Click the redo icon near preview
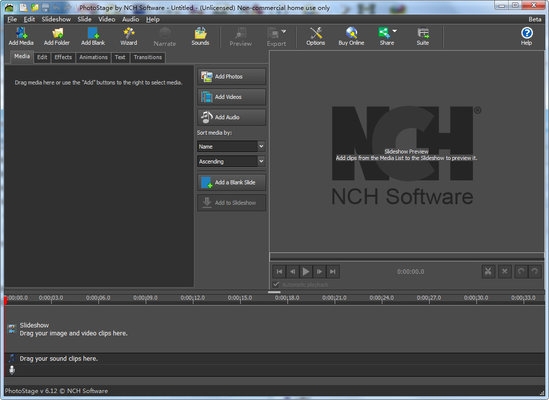The width and height of the screenshot is (549, 400). (x=535, y=271)
